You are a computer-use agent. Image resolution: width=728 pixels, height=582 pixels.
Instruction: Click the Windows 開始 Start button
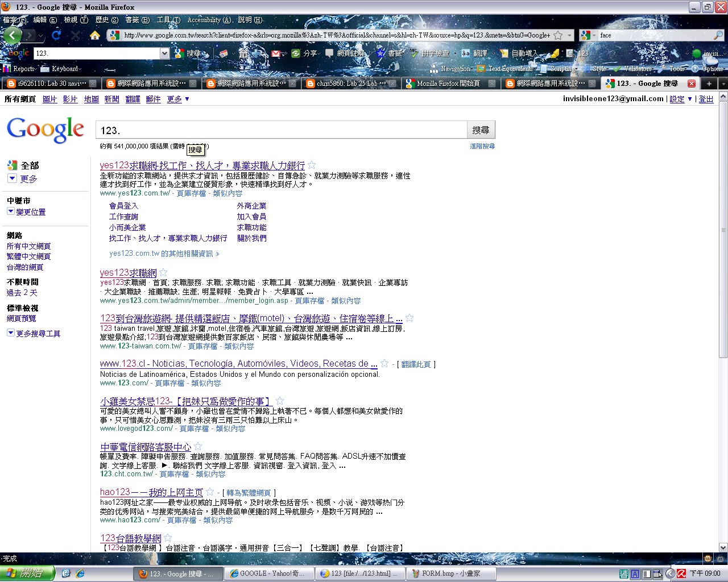(x=27, y=573)
